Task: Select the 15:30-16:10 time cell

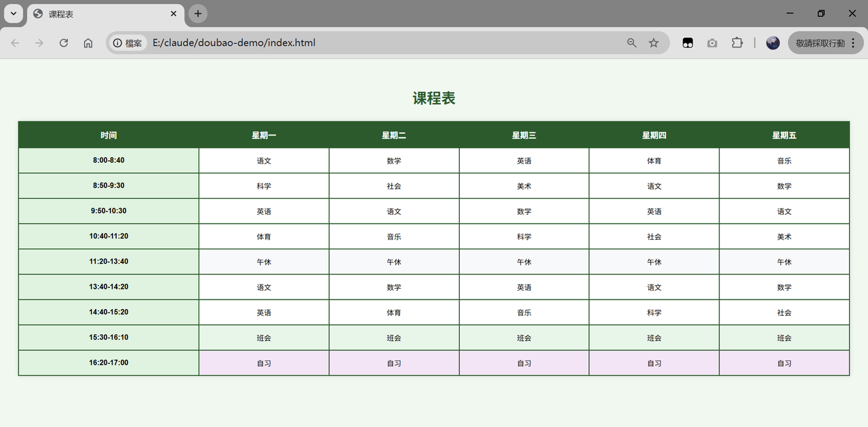Action: coord(108,338)
